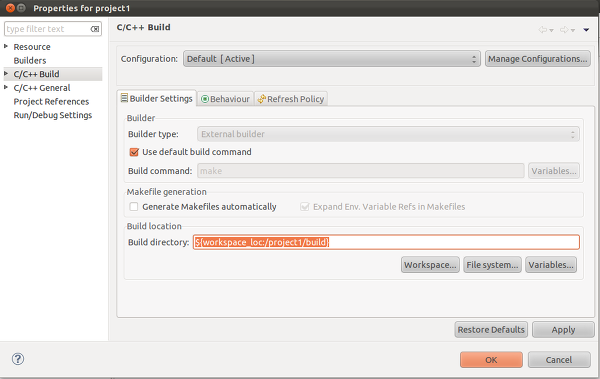The height and width of the screenshot is (379, 600).
Task: Select the Resource tree item
Action: [x=32, y=47]
